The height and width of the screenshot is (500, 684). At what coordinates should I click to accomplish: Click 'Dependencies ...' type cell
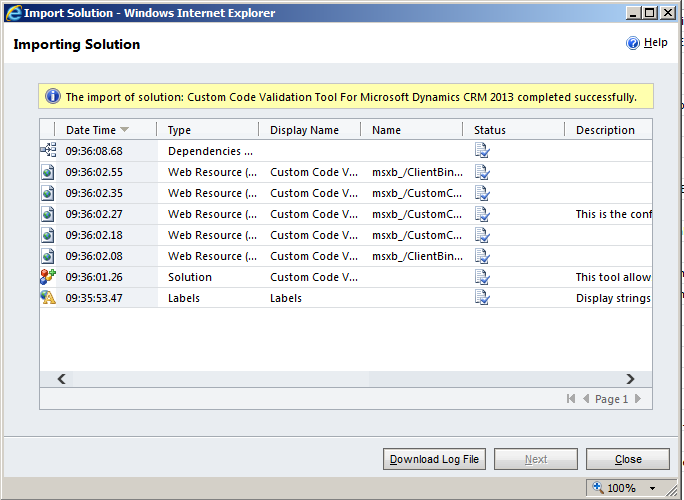(210, 151)
